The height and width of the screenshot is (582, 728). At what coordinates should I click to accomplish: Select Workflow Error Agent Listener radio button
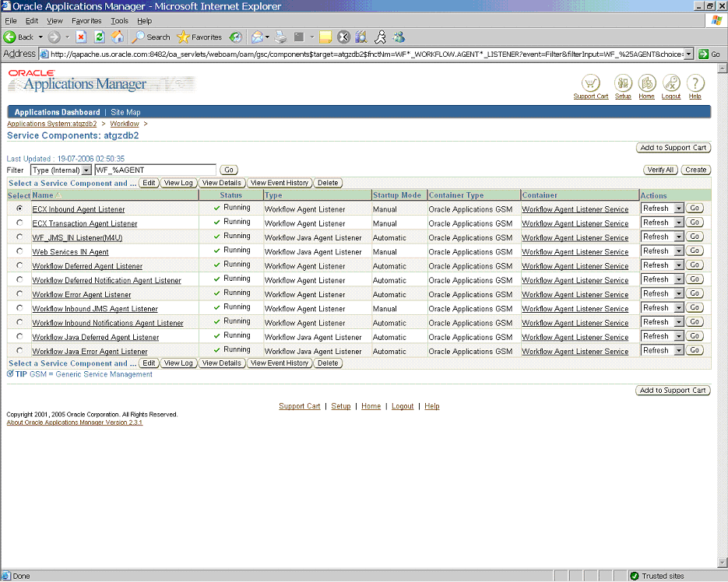point(19,294)
